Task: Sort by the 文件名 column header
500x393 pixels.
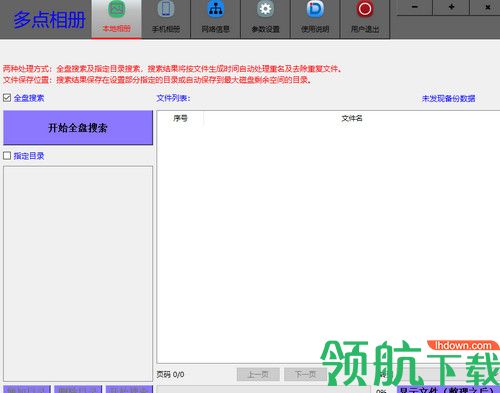Action: click(352, 118)
